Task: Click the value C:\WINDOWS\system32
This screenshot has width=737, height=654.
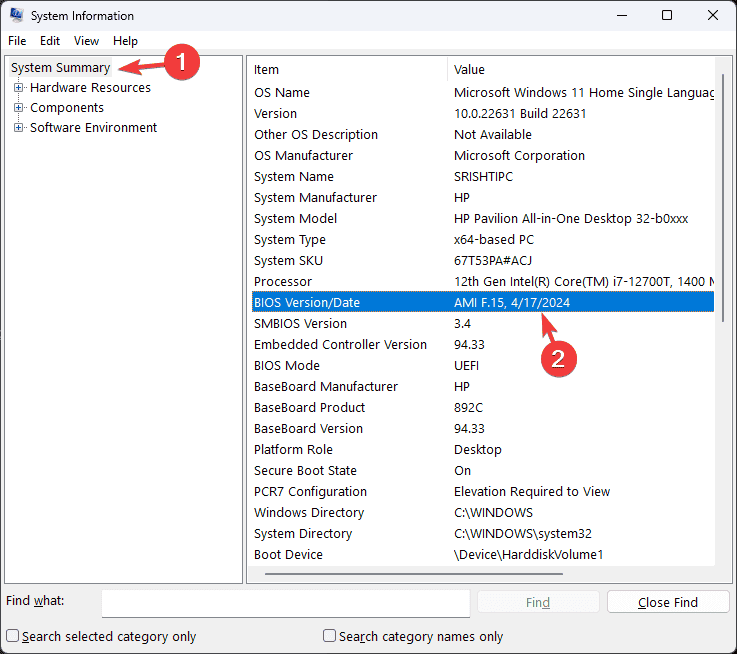Action: click(x=523, y=534)
